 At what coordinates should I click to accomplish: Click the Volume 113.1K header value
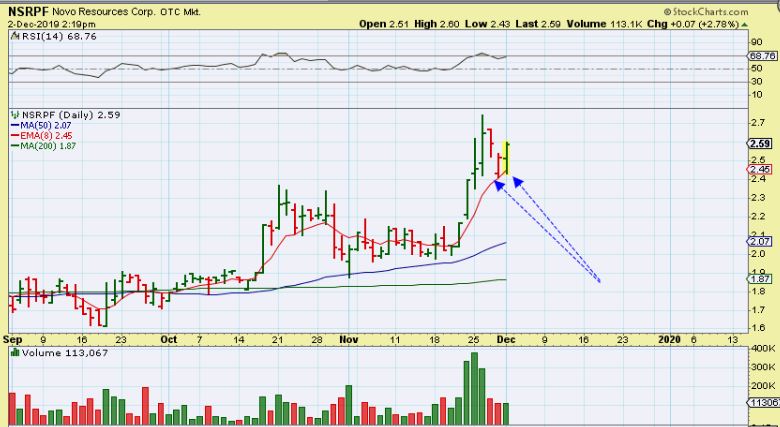tap(603, 24)
